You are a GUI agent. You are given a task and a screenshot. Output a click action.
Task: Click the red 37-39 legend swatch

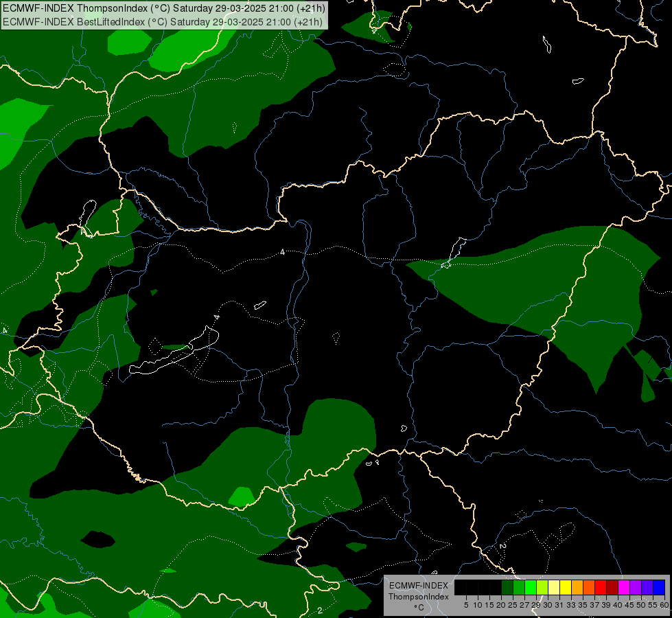coord(601,587)
